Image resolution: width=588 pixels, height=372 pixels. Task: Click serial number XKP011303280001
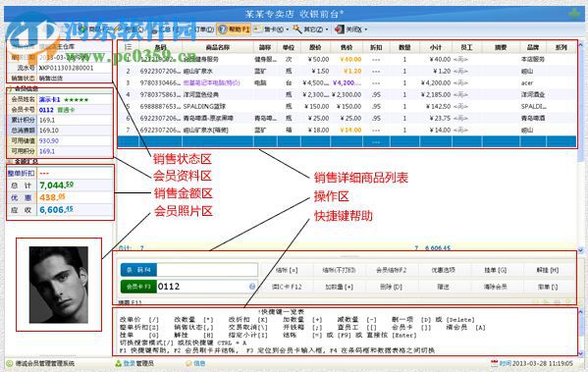pyautogui.click(x=67, y=68)
